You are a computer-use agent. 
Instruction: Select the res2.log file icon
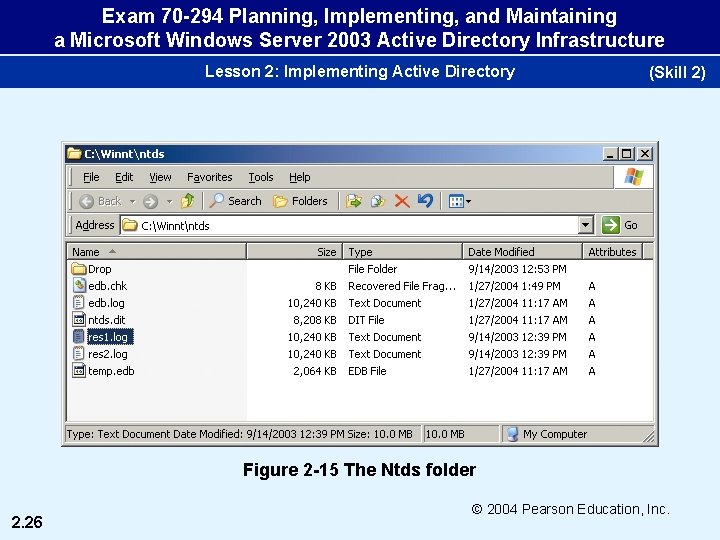(x=79, y=354)
